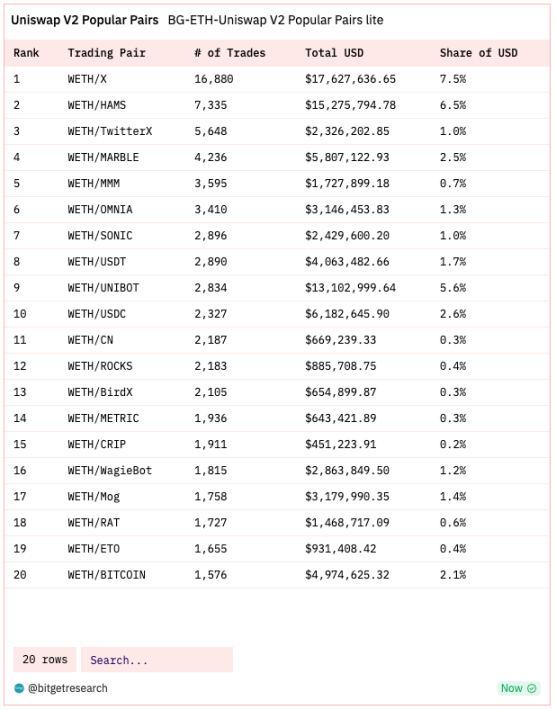Click the 5.6% share cell

(x=453, y=288)
